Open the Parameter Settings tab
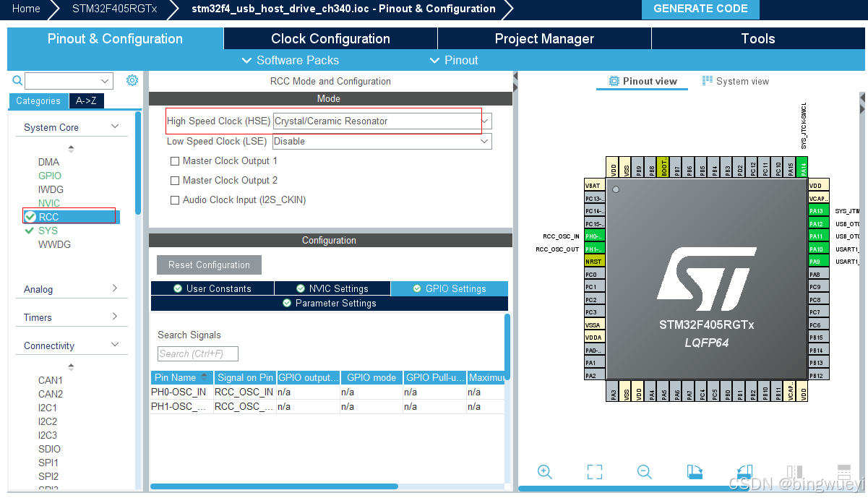 329,304
